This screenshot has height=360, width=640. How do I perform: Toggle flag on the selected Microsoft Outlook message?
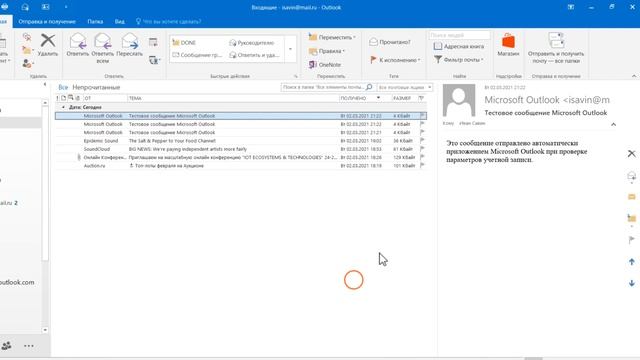click(x=422, y=116)
